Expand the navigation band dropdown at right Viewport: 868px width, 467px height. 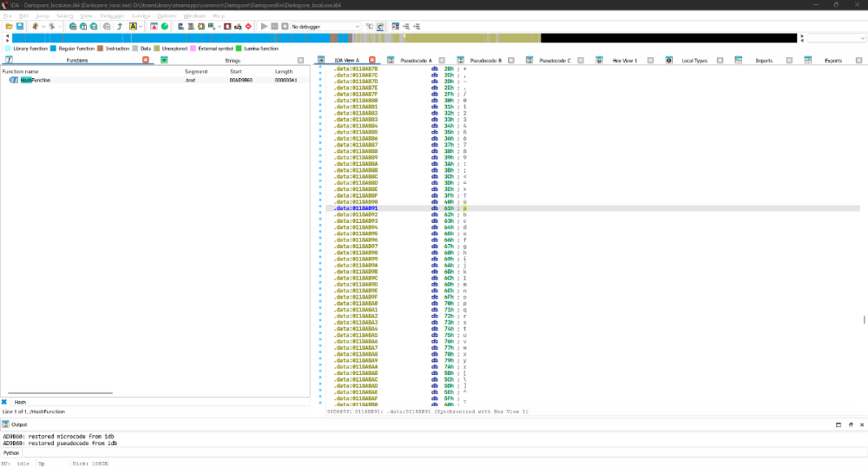pos(861,38)
